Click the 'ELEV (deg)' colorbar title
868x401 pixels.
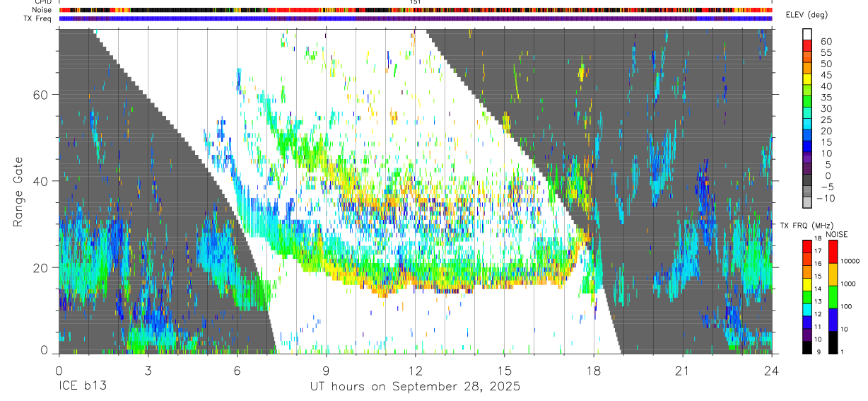pyautogui.click(x=807, y=15)
